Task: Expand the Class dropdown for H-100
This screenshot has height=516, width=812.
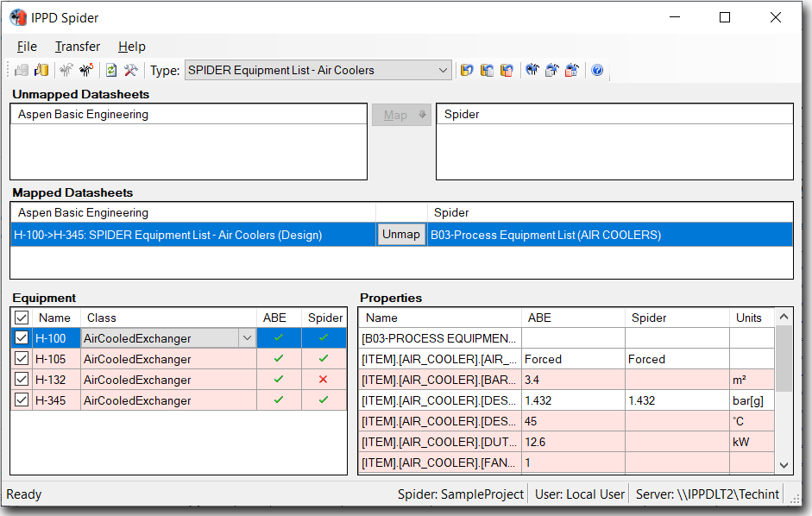Action: tap(247, 338)
